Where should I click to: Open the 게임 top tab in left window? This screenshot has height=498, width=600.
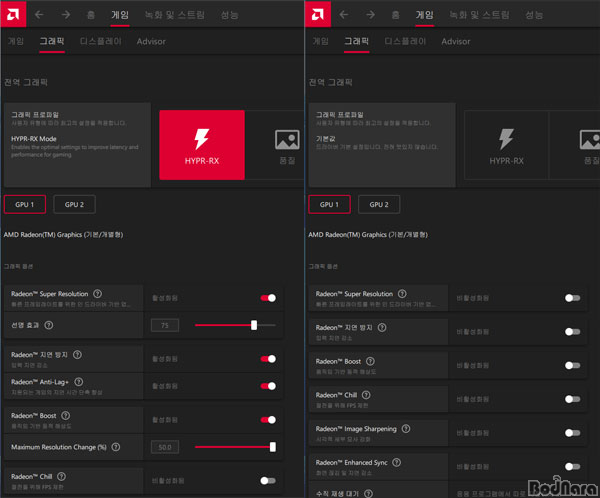120,15
